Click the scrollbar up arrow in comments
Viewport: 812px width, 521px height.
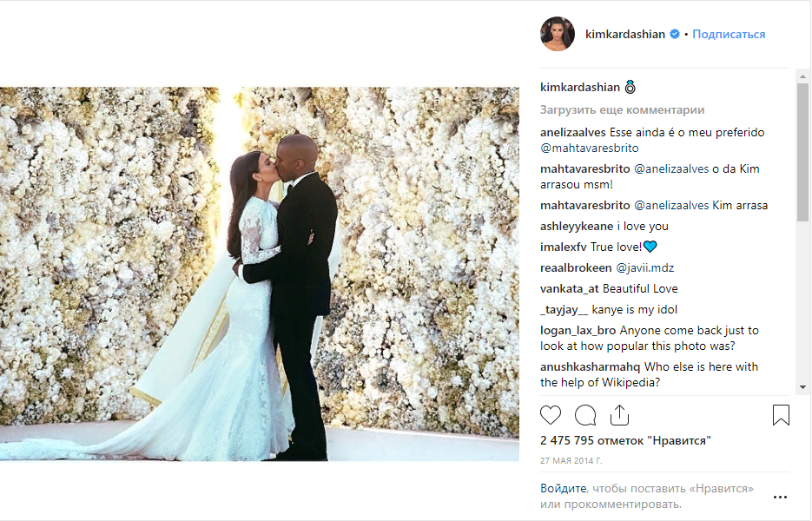pos(802,76)
